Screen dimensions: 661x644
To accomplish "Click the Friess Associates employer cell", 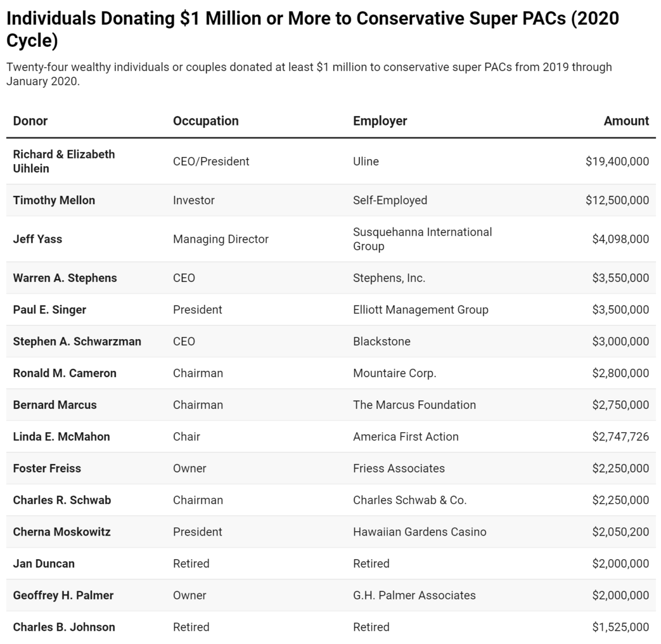I will point(399,468).
